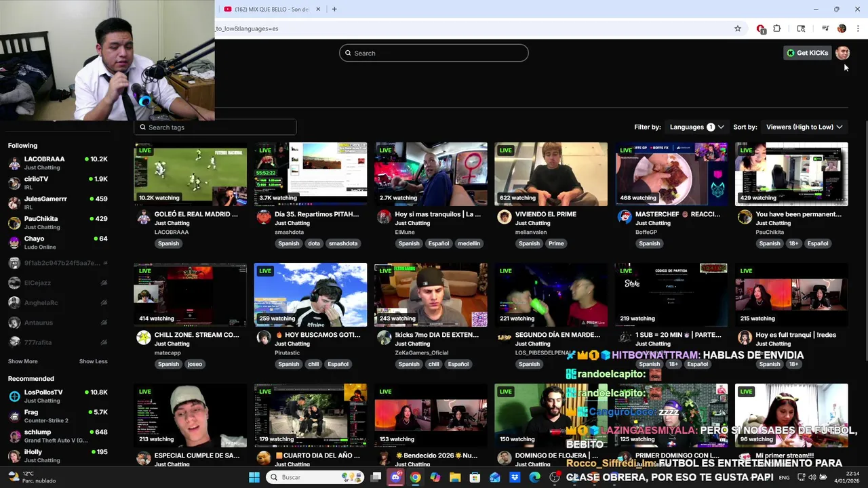Open the HOY BUSCAMOS GOTI stream thumbnail

311,295
